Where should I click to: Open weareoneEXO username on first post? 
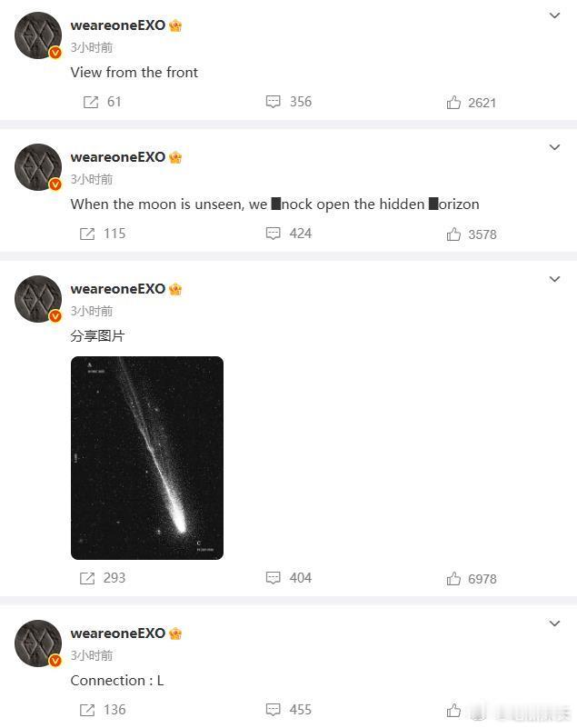click(118, 25)
